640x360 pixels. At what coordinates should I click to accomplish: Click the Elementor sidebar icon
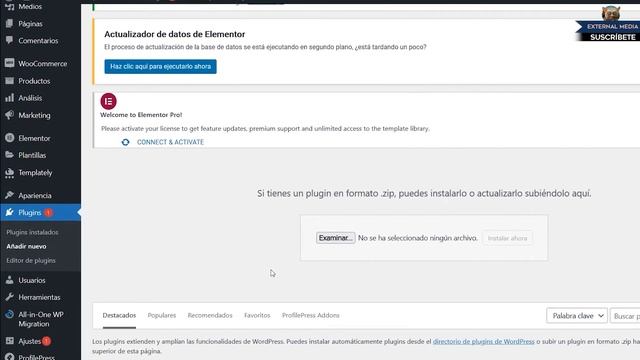tap(9, 138)
